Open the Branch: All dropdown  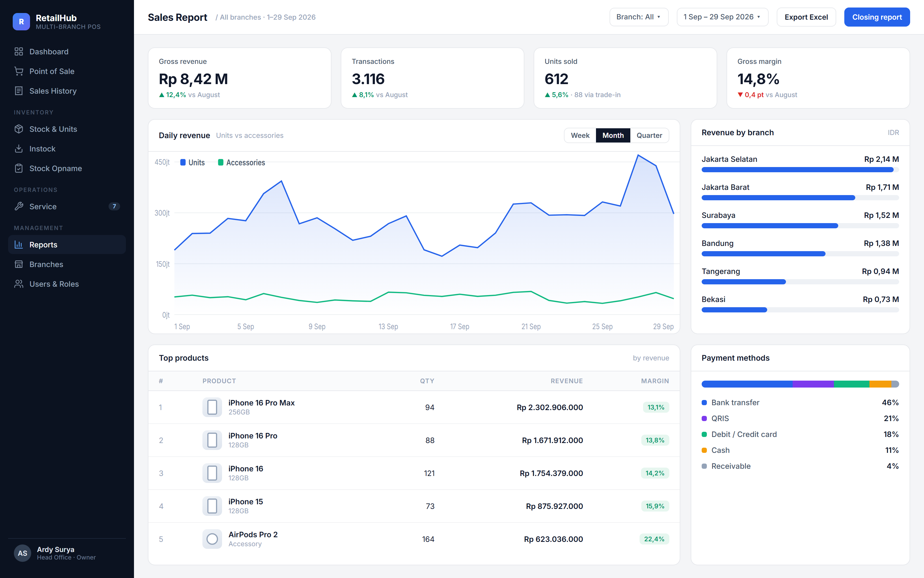(639, 17)
